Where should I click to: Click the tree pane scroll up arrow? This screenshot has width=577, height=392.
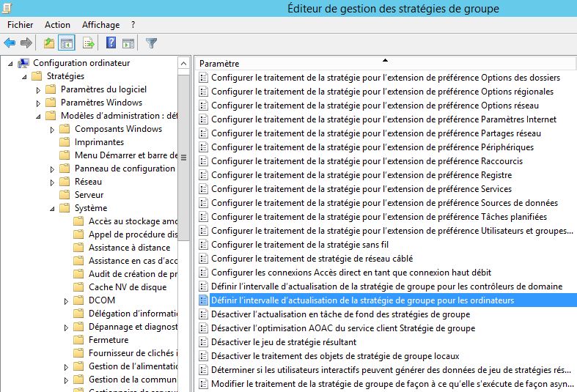[183, 63]
